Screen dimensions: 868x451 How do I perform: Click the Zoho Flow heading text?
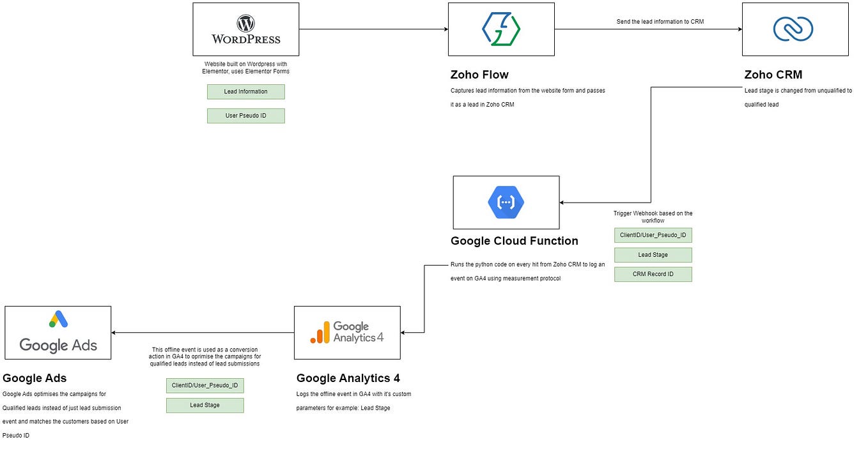479,74
